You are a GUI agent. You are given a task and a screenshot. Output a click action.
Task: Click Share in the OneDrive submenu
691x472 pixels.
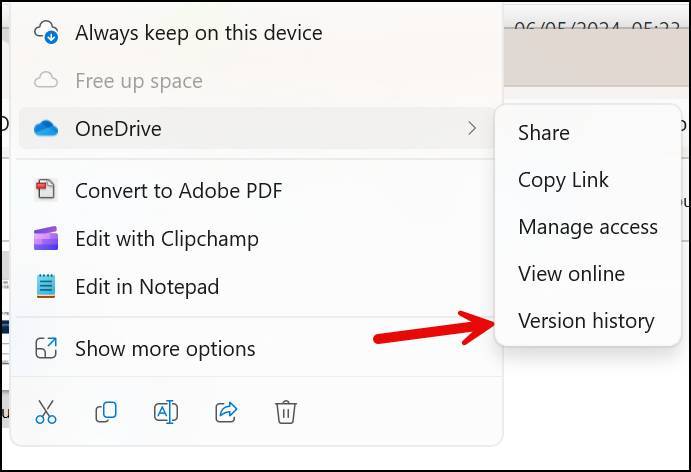(x=544, y=133)
